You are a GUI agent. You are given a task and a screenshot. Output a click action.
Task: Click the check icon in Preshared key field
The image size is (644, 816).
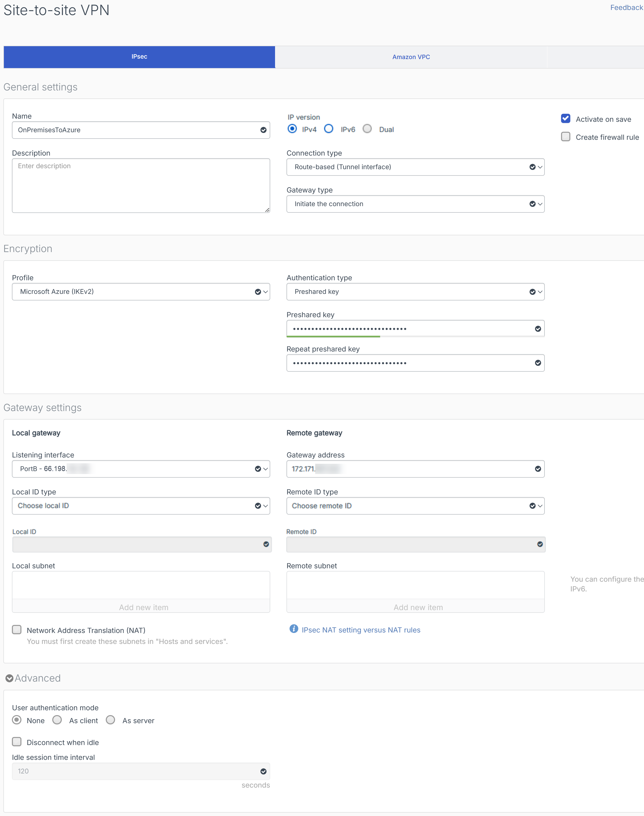[538, 329]
